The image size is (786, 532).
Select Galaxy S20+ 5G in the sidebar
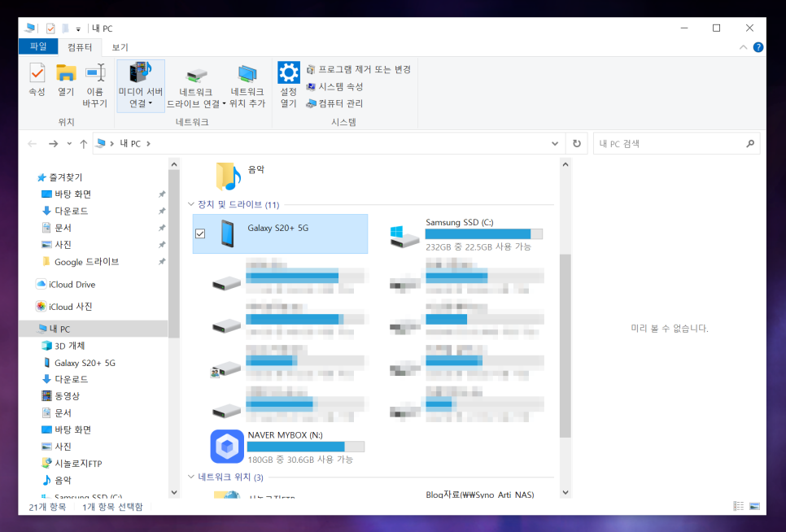coord(79,363)
